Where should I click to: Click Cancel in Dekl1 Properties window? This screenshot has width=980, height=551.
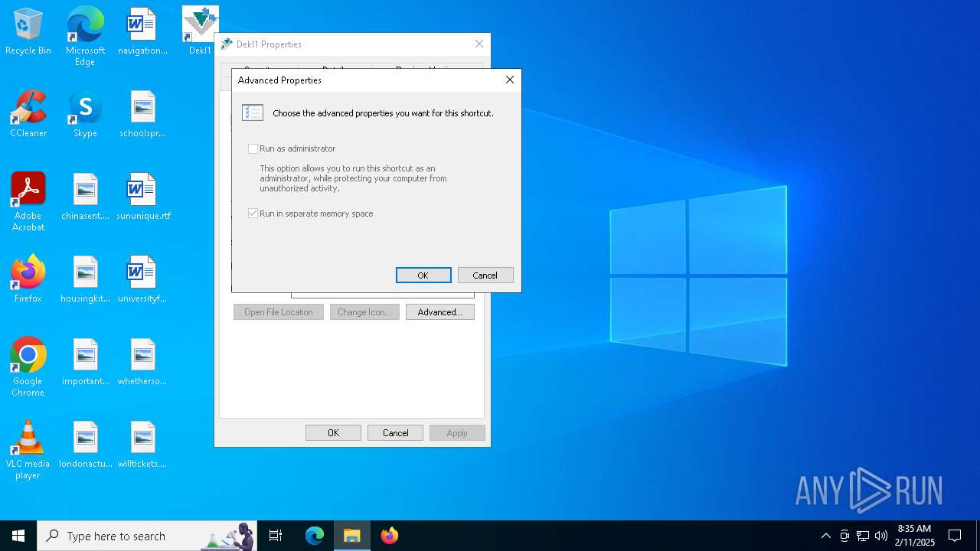coord(395,433)
